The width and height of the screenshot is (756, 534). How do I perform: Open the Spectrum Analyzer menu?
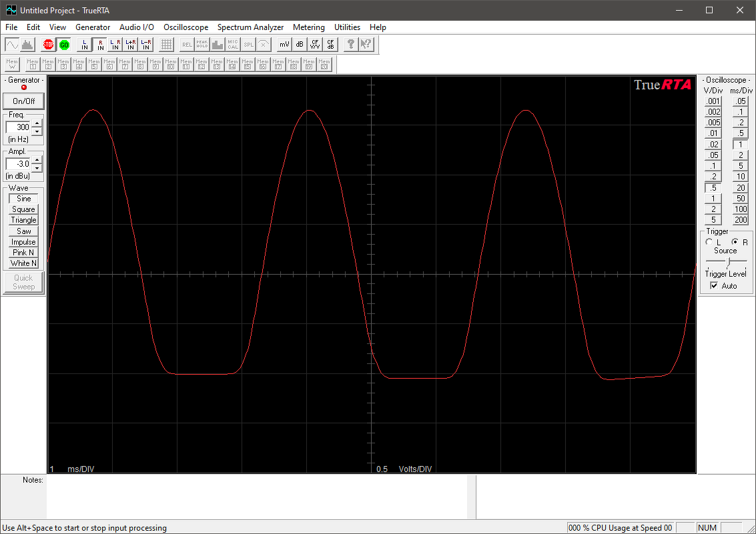coord(250,27)
